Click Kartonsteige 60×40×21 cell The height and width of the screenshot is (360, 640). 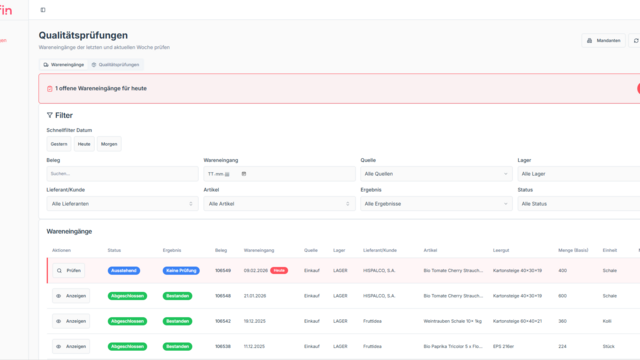click(x=517, y=321)
